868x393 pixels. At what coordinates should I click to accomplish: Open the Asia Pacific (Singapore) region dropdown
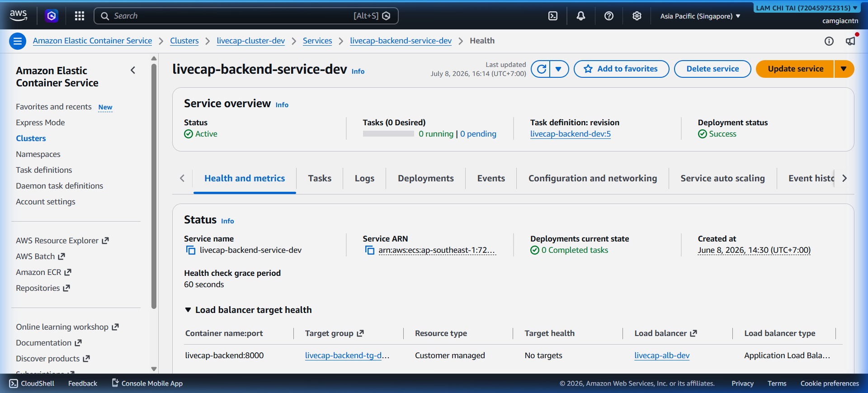[700, 16]
